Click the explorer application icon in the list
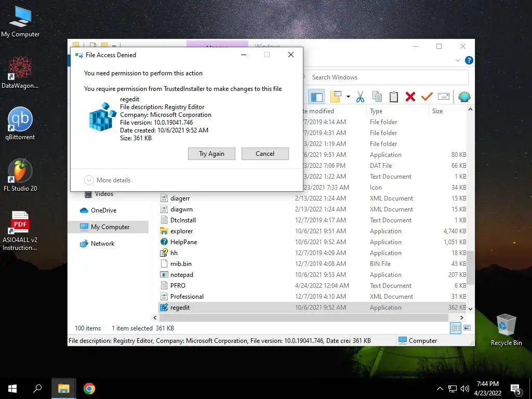532x399 pixels. coord(164,231)
